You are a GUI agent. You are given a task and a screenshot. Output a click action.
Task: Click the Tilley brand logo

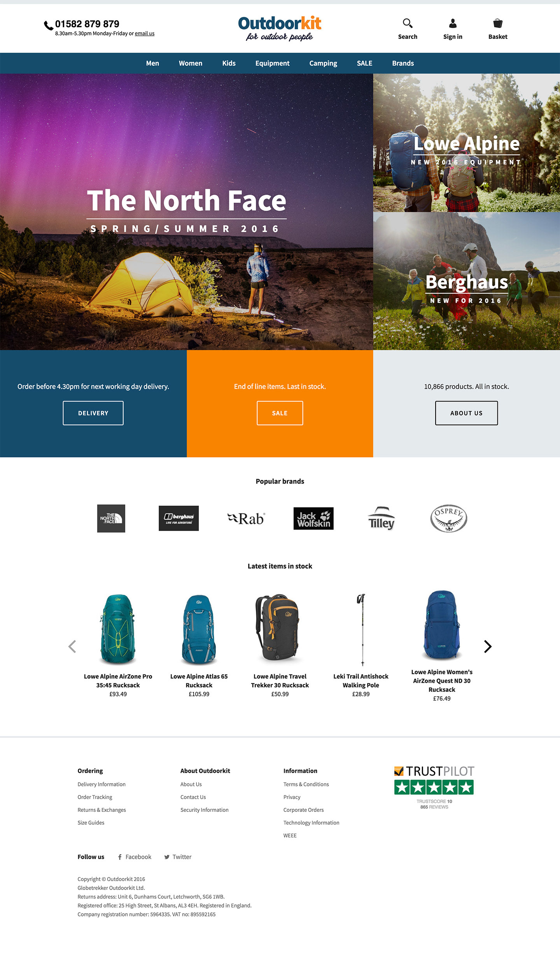[x=381, y=518]
